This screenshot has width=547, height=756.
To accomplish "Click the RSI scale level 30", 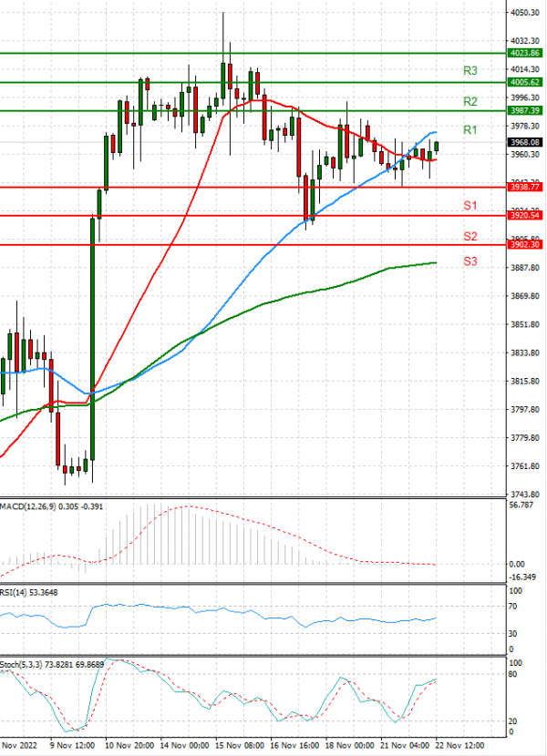I will tap(513, 634).
